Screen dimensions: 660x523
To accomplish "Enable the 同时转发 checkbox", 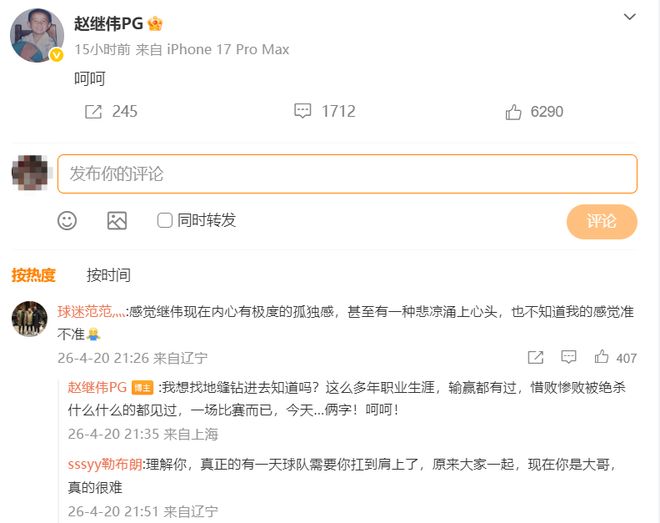I will click(165, 221).
